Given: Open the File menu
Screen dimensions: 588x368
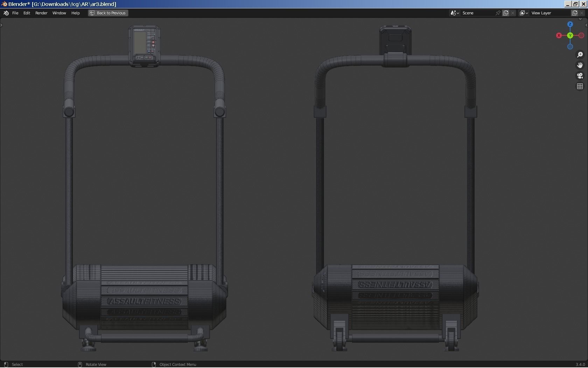Looking at the screenshot, I should pos(15,13).
